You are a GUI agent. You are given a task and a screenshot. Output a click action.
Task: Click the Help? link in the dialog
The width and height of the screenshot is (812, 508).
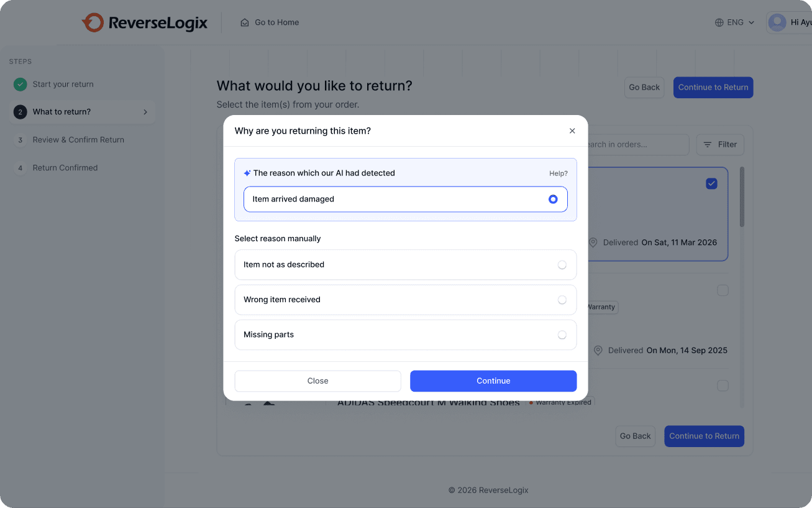click(x=558, y=173)
